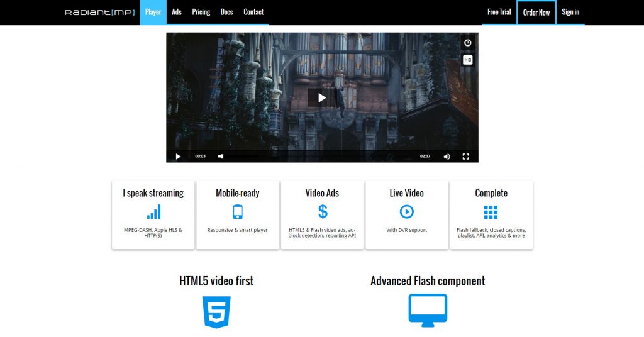Click the mobile phone icon
Screen dimensions: 644x337
tap(238, 212)
